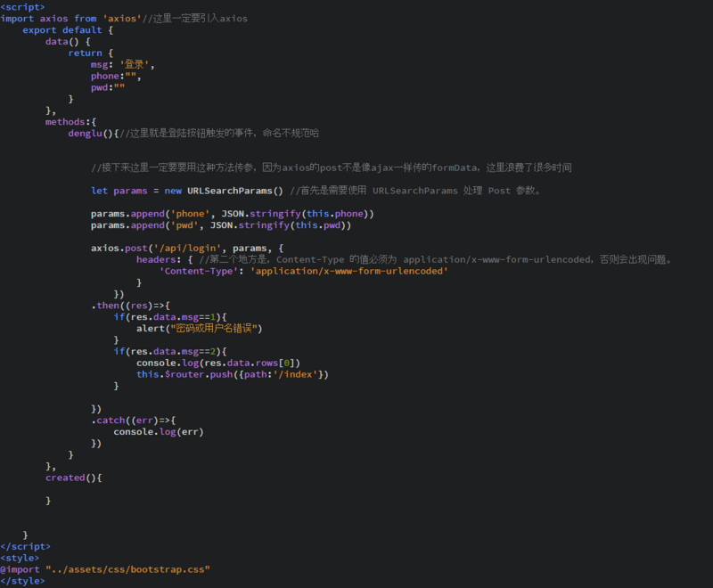
Task: Click the @import "../assets/css/bootstrap.css" line
Action: pos(105,569)
